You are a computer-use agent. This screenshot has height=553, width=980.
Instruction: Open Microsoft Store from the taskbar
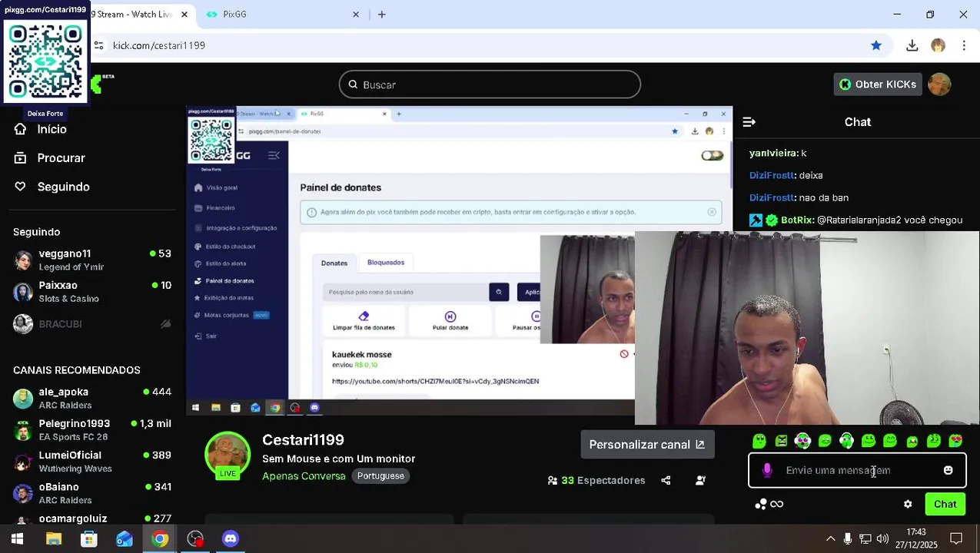89,539
